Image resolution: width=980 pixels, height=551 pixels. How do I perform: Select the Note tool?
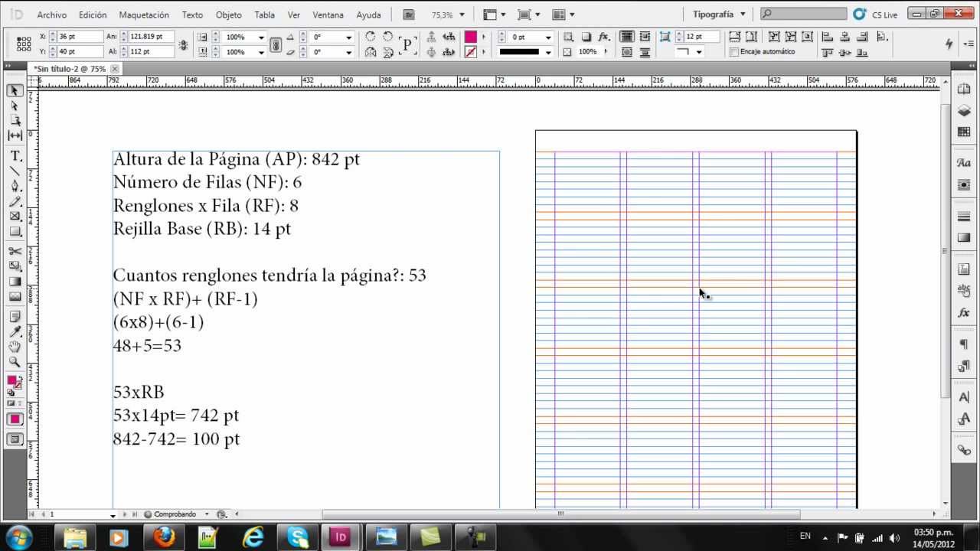(x=15, y=317)
